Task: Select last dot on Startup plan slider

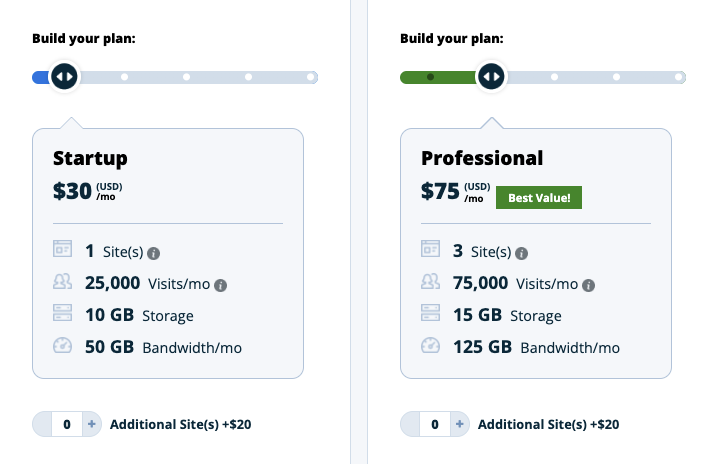Action: 311,77
